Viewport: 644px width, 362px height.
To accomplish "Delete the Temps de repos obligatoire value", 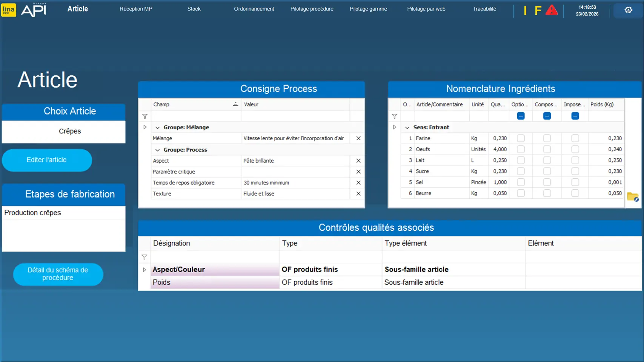I will click(358, 183).
